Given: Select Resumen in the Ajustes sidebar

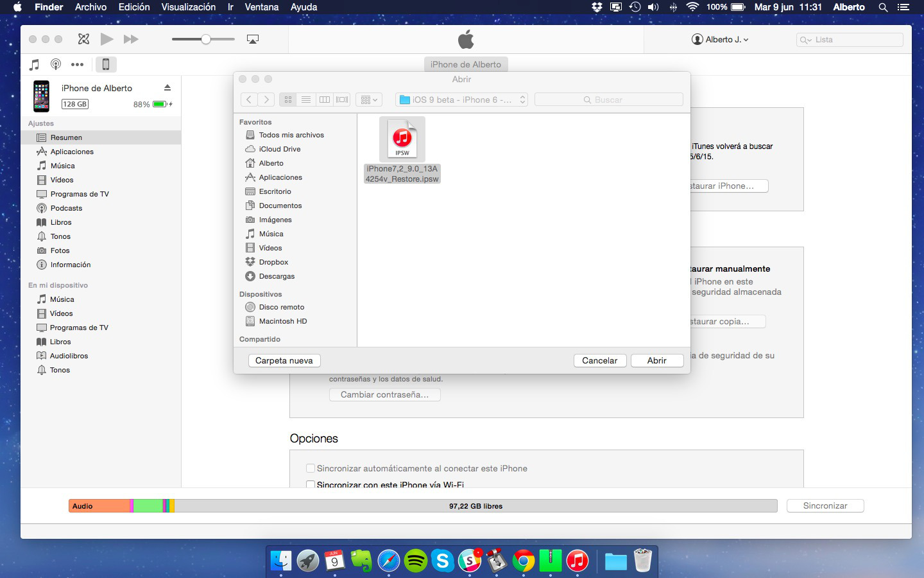Looking at the screenshot, I should point(101,137).
